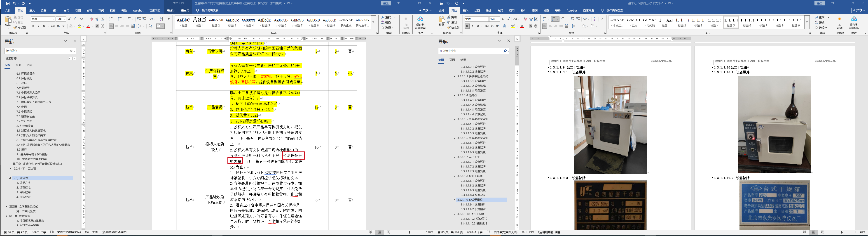Open the 选择 dropdown in the left window
The height and width of the screenshot is (236, 868).
[x=388, y=28]
